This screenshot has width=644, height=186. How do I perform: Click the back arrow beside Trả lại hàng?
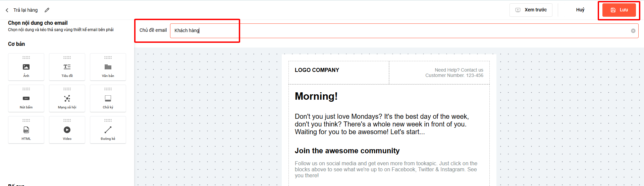point(7,10)
